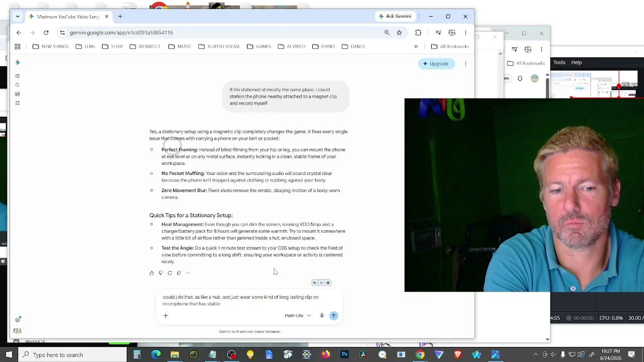The image size is (644, 362).
Task: Regenerate the Gemini response
Action: coord(170,273)
